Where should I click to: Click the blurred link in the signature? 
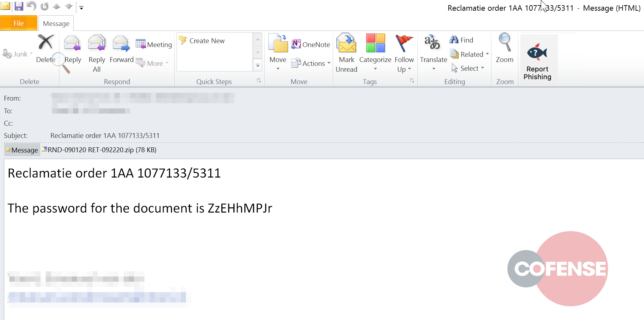click(x=97, y=297)
